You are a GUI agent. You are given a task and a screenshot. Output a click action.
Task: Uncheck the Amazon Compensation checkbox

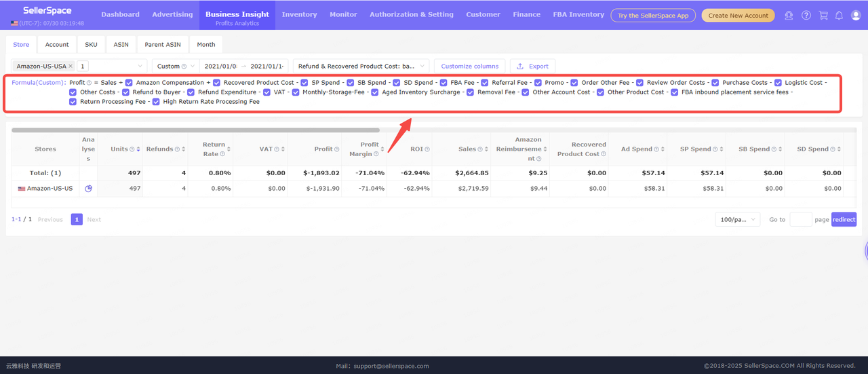(x=129, y=83)
